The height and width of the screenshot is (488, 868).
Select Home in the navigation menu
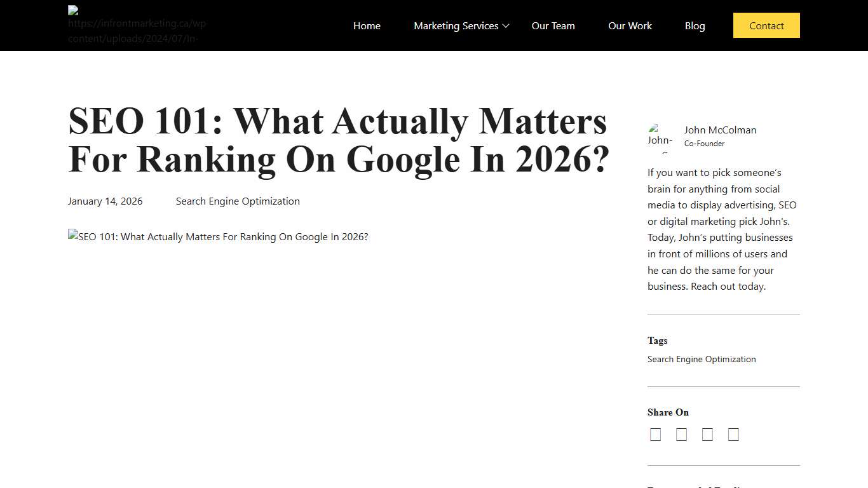tap(367, 25)
